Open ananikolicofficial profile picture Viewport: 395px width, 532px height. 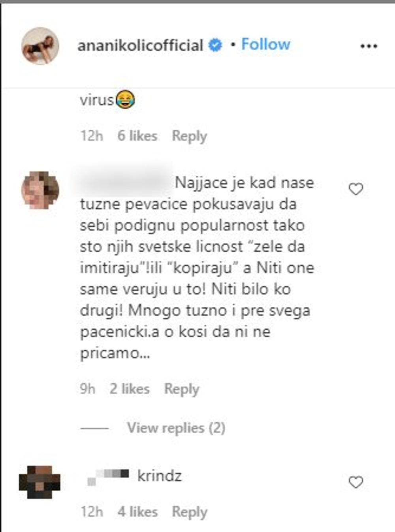pyautogui.click(x=40, y=46)
